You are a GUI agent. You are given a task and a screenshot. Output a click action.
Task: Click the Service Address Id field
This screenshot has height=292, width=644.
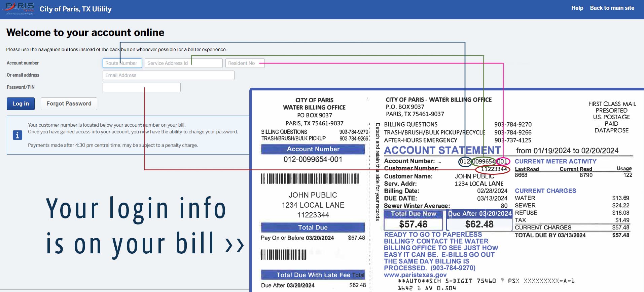[x=183, y=63]
